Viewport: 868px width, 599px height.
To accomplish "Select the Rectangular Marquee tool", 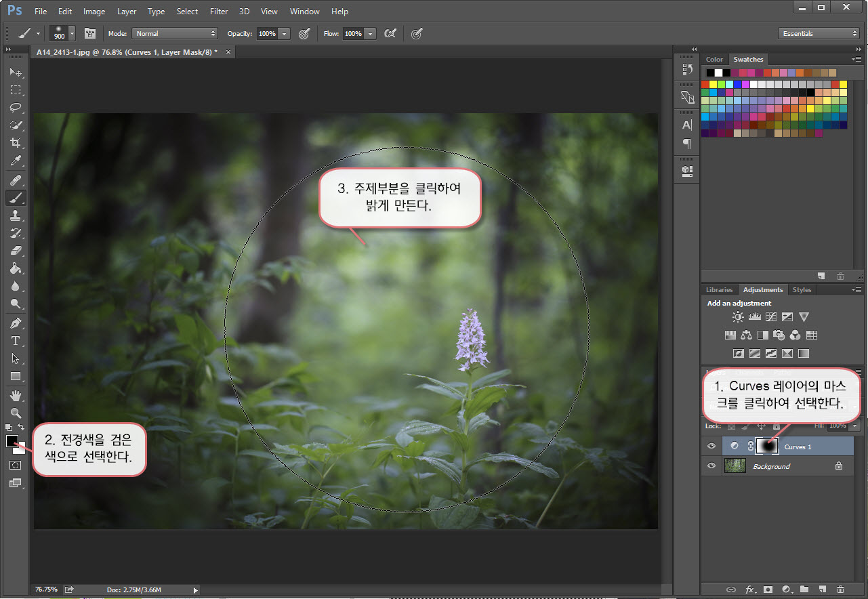I will 16,89.
